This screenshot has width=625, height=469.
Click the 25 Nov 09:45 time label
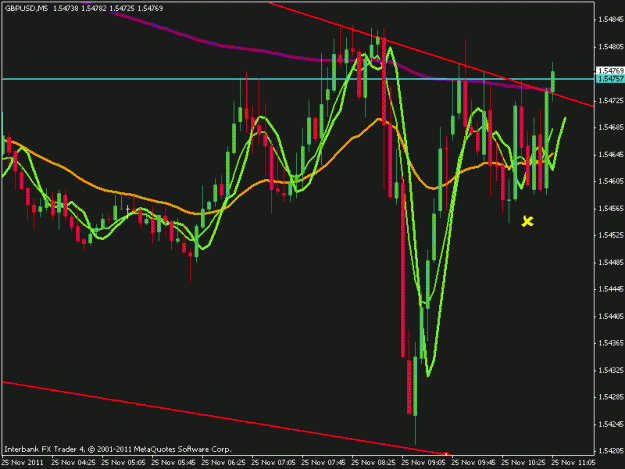474,463
